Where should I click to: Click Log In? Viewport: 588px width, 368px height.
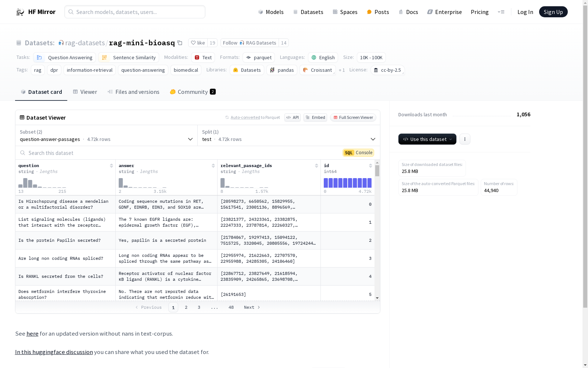(x=525, y=12)
